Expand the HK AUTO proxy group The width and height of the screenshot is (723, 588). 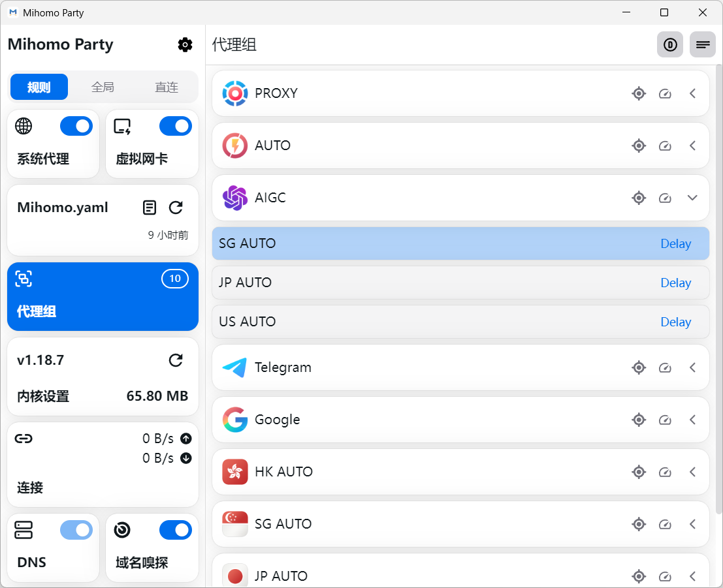pos(693,472)
